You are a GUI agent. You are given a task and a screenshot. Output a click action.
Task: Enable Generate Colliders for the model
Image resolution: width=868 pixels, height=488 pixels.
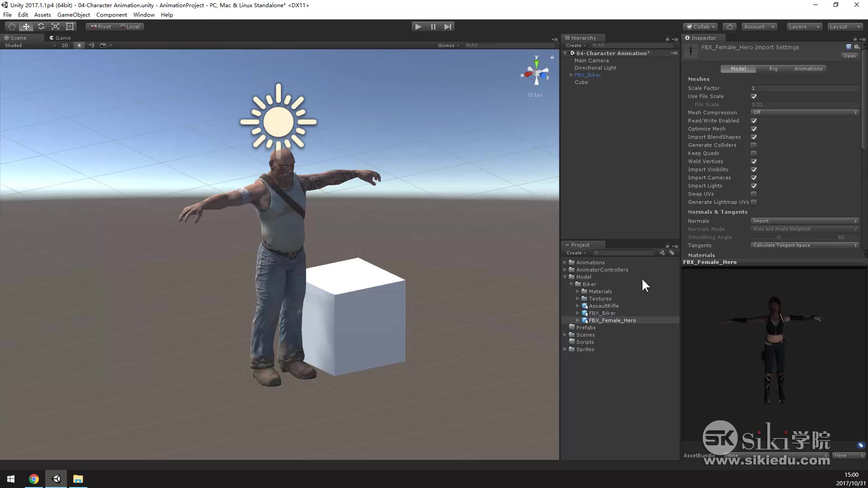pyautogui.click(x=754, y=145)
